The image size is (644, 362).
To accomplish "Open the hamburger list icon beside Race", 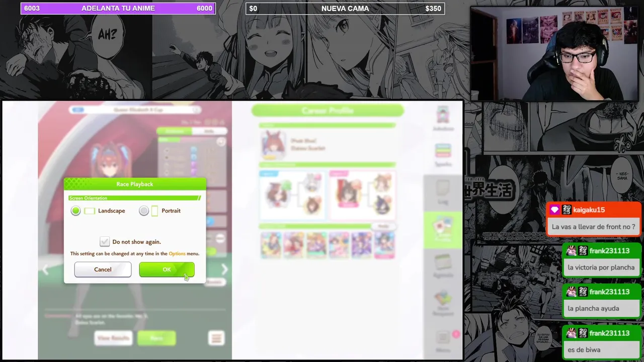I will [216, 338].
